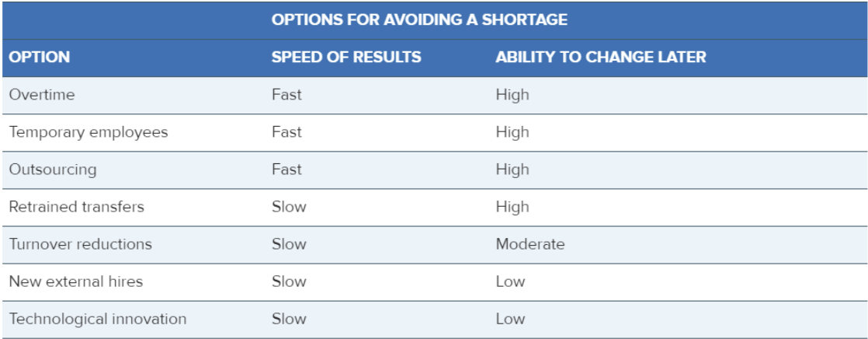Click the 'Low' ability value for New external hires
Screen dimensions: 868x339
pyautogui.click(x=510, y=281)
